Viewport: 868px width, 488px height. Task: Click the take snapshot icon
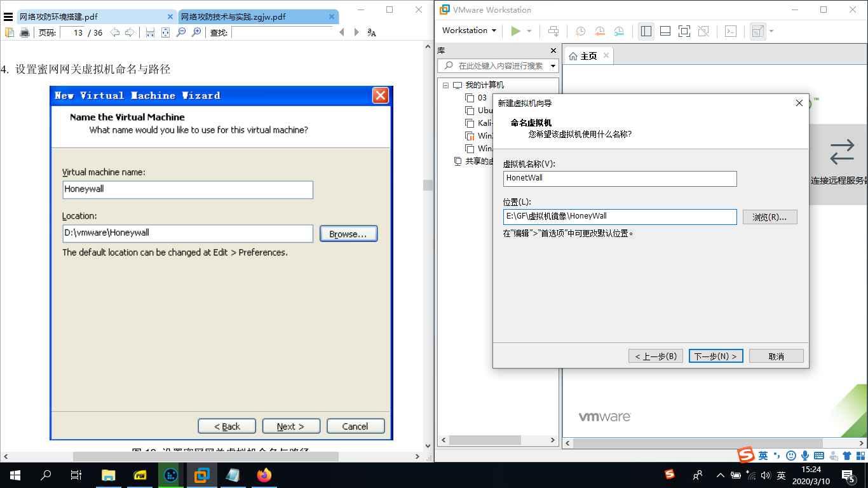[580, 30]
